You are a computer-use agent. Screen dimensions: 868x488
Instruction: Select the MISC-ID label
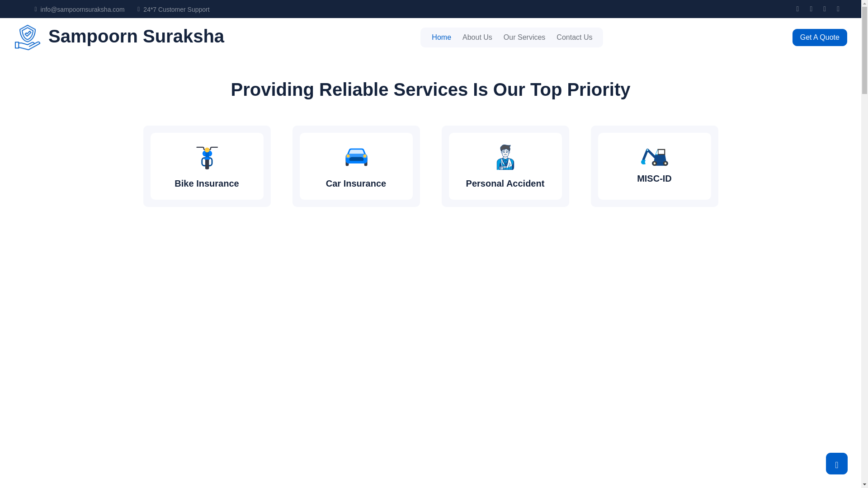click(x=654, y=178)
